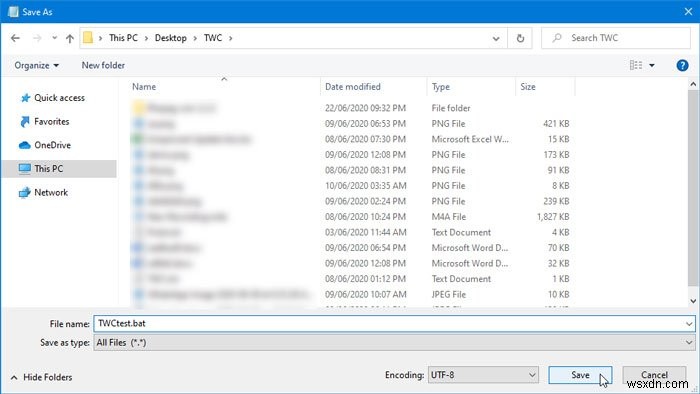700x394 pixels.
Task: Select TWC in address breadcrumb
Action: [x=213, y=38]
